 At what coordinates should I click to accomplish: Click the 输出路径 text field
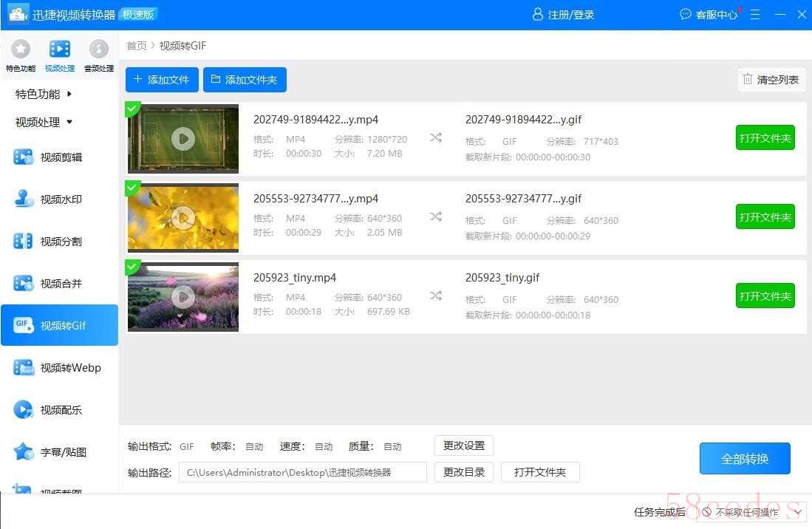pyautogui.click(x=302, y=472)
